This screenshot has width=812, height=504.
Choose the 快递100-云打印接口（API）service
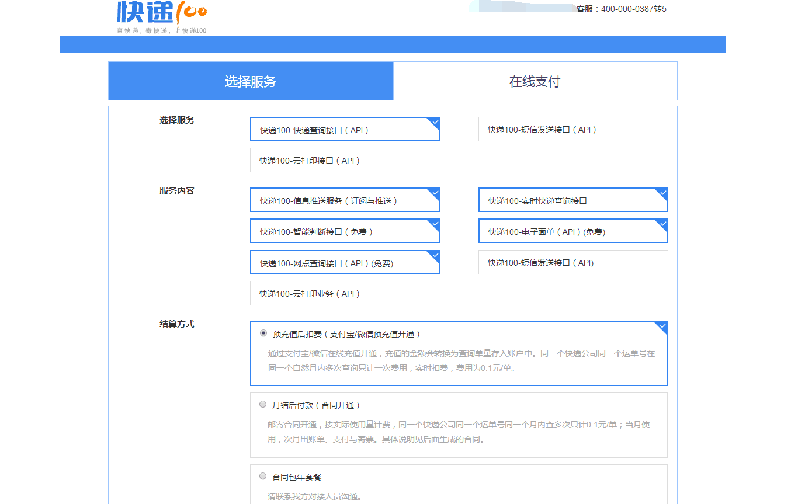[345, 161]
